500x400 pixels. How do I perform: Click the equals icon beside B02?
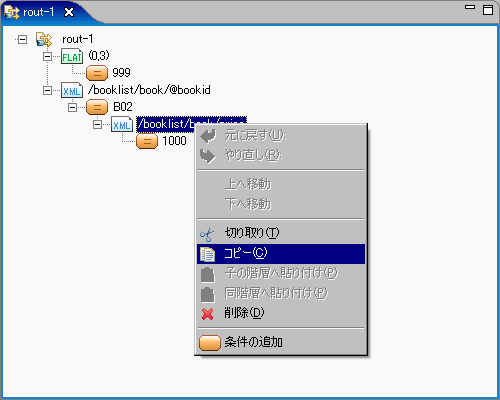click(x=97, y=107)
